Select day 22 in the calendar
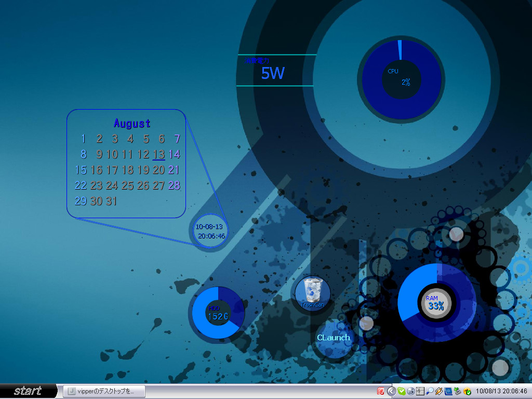The width and height of the screenshot is (532, 399). click(81, 185)
